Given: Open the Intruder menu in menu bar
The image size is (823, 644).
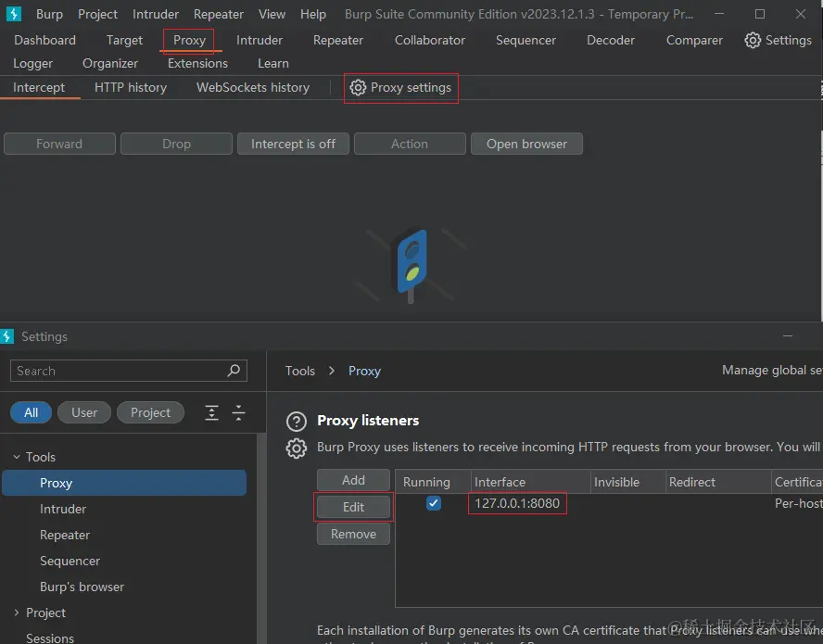Looking at the screenshot, I should (156, 14).
